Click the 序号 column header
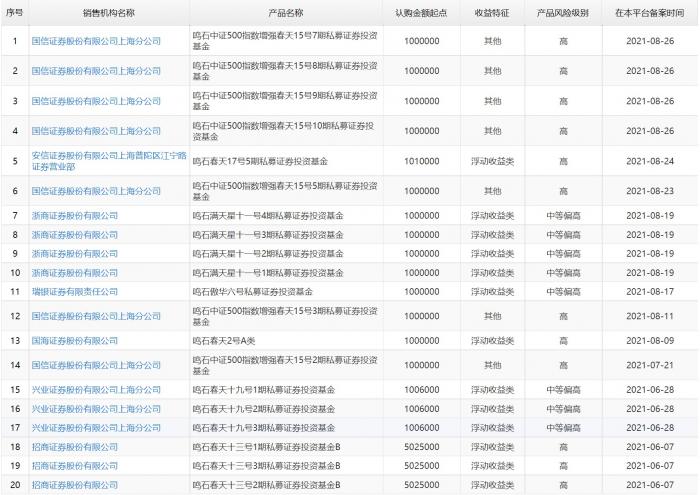The height and width of the screenshot is (495, 700). (15, 13)
